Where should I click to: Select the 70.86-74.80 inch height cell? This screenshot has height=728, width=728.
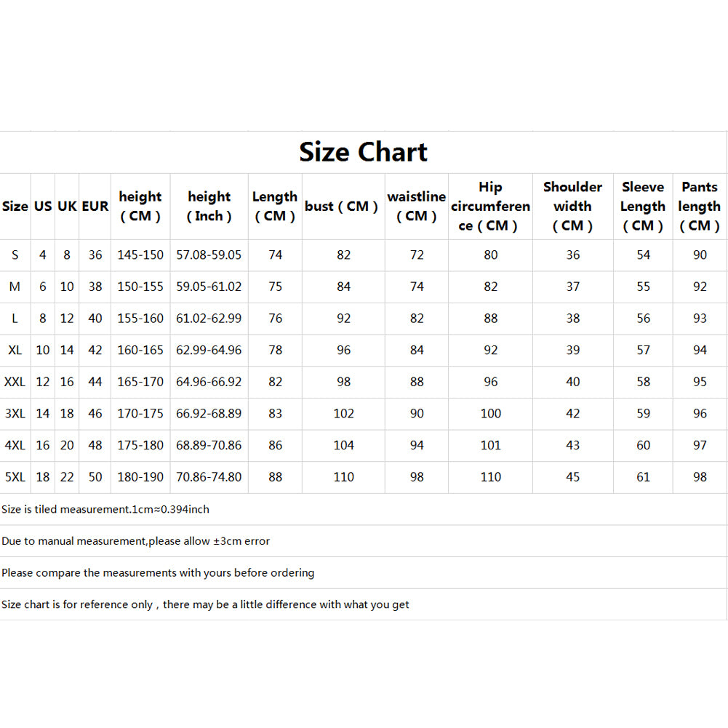coord(209,477)
